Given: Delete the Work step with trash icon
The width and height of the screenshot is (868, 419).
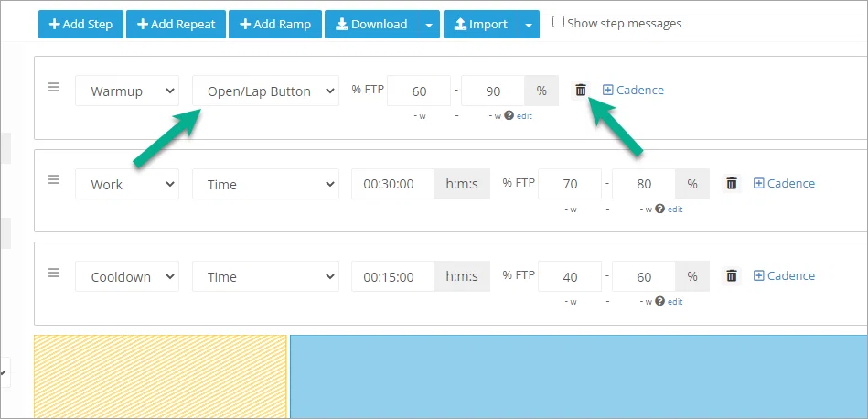Looking at the screenshot, I should pos(732,183).
